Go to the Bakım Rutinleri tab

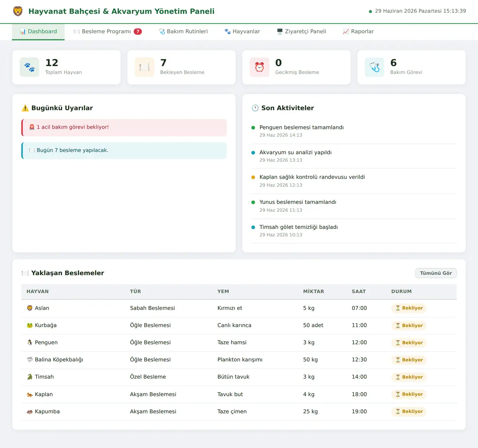[183, 31]
